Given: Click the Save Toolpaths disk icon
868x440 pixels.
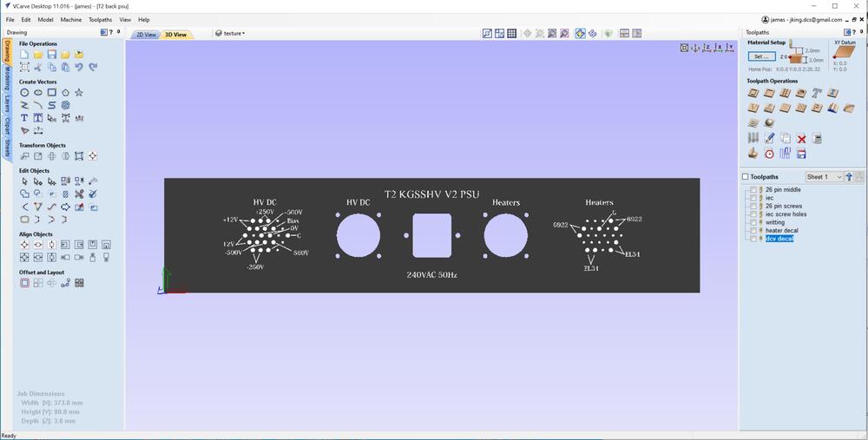Looking at the screenshot, I should click(801, 154).
